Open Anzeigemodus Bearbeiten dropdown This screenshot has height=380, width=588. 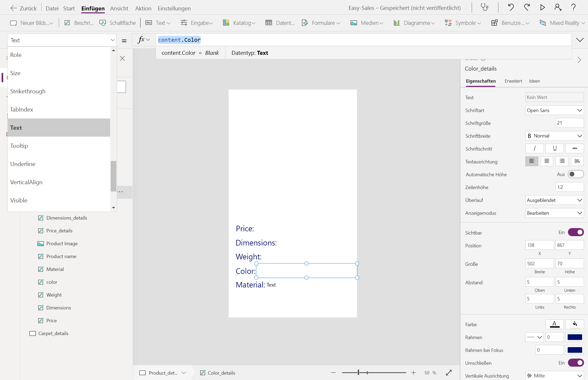(x=555, y=213)
